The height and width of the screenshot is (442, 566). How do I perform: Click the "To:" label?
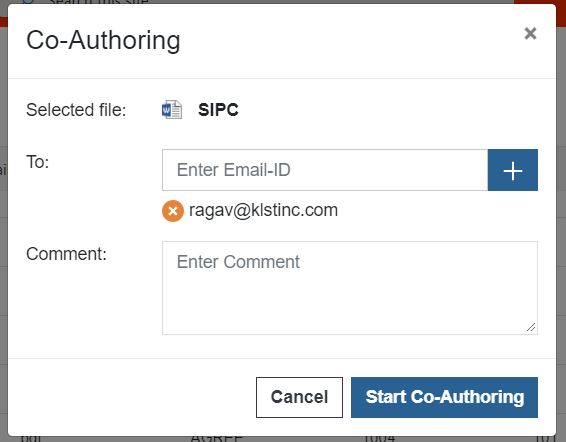tap(38, 162)
